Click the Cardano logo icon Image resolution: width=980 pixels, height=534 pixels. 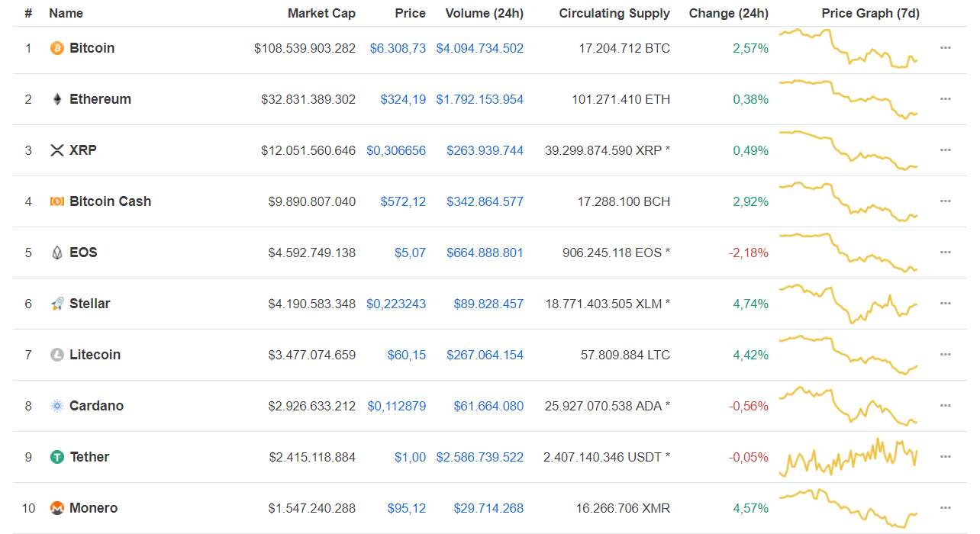pos(56,405)
